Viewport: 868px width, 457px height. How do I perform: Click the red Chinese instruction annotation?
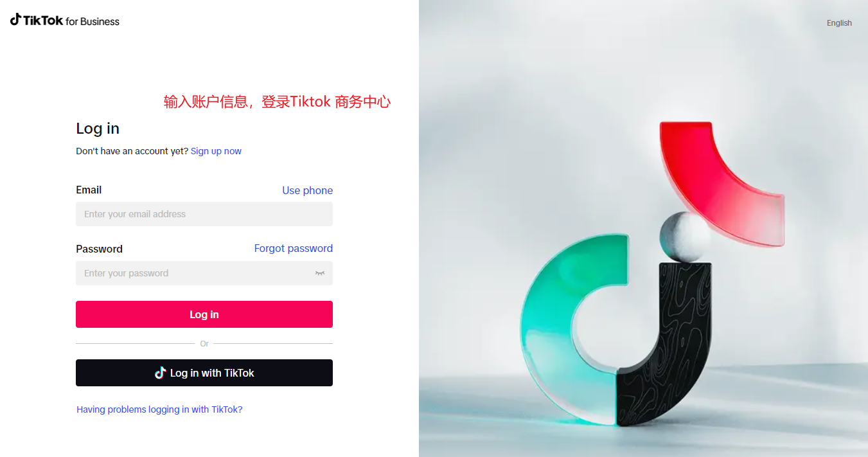click(x=277, y=102)
